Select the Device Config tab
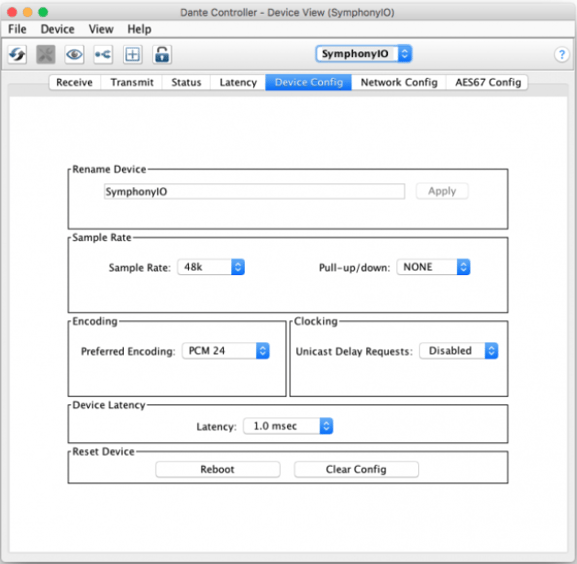The height and width of the screenshot is (564, 577). point(309,82)
